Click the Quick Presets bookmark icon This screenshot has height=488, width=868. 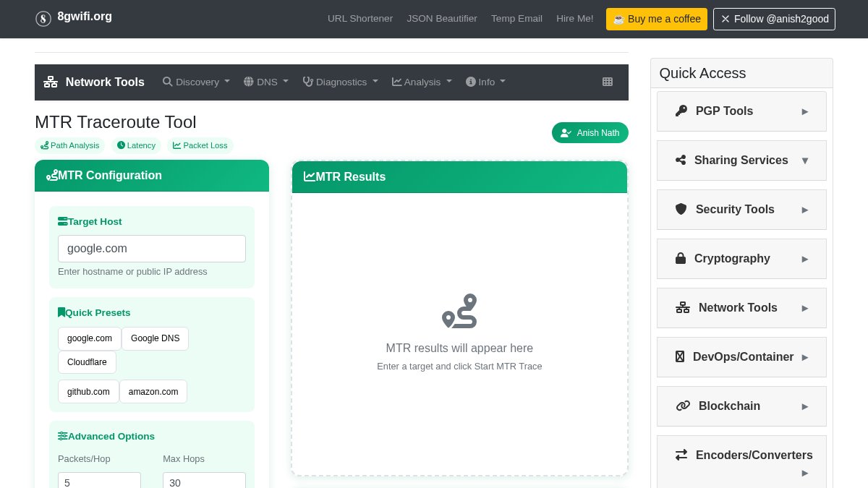(x=61, y=312)
